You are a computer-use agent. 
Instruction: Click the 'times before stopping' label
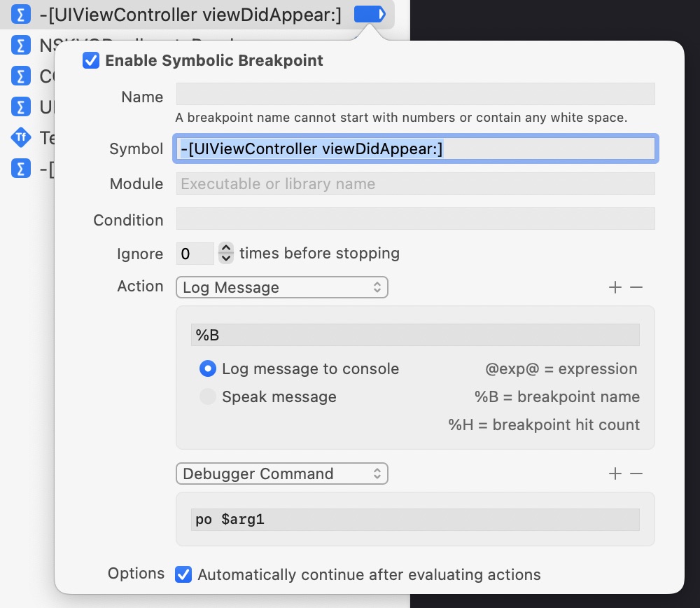pos(320,254)
